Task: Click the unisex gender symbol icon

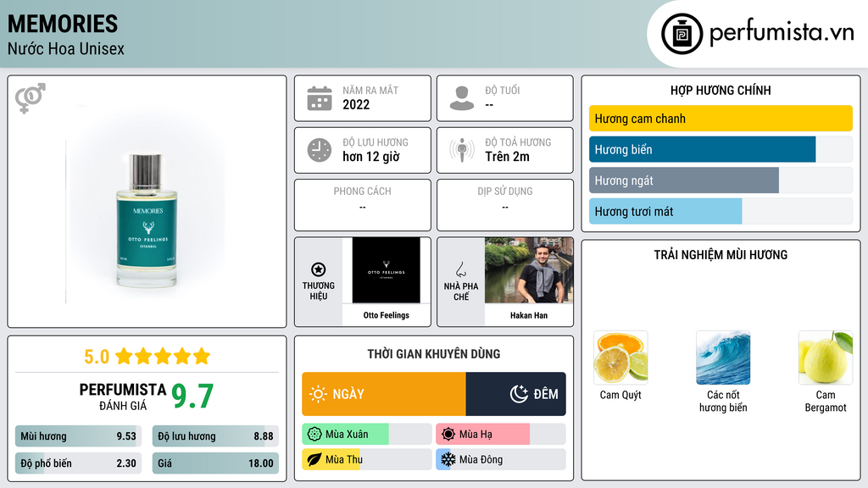Action: [31, 98]
